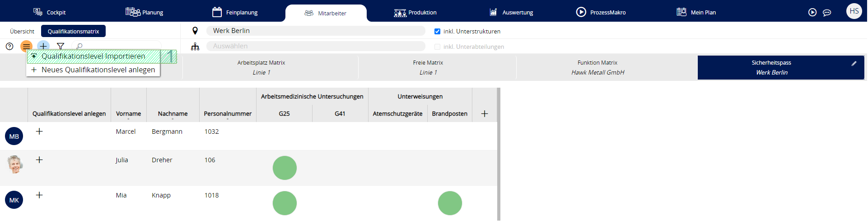The image size is (868, 221).
Task: Toggle inkl. Unterabteilungen checkbox
Action: tap(437, 47)
